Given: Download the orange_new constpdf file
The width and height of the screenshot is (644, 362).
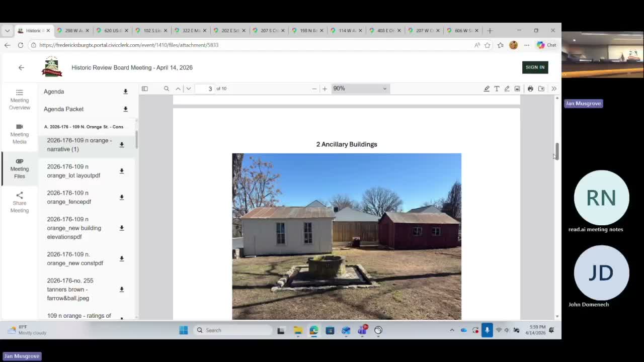Looking at the screenshot, I should coord(122,259).
